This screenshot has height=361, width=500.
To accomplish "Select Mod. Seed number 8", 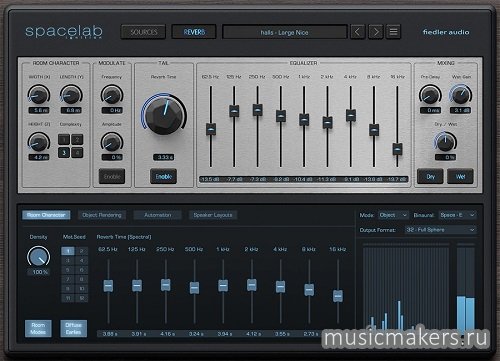I will (x=82, y=279).
